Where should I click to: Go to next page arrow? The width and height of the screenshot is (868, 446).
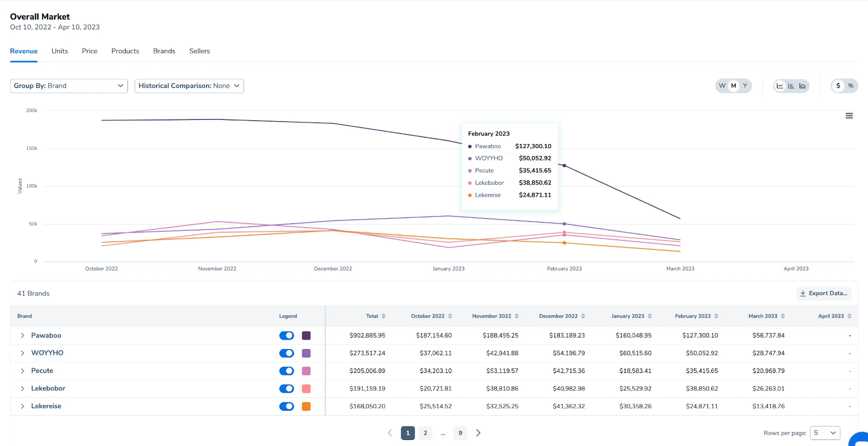(x=478, y=433)
